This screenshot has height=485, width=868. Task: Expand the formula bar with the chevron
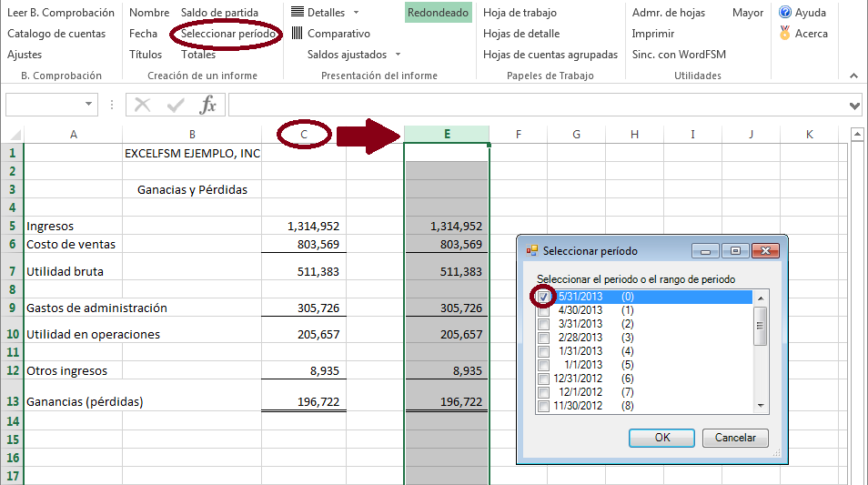(854, 106)
